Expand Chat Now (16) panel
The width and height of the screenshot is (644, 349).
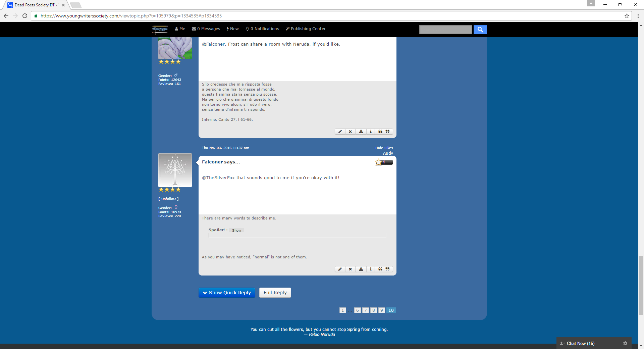click(580, 343)
